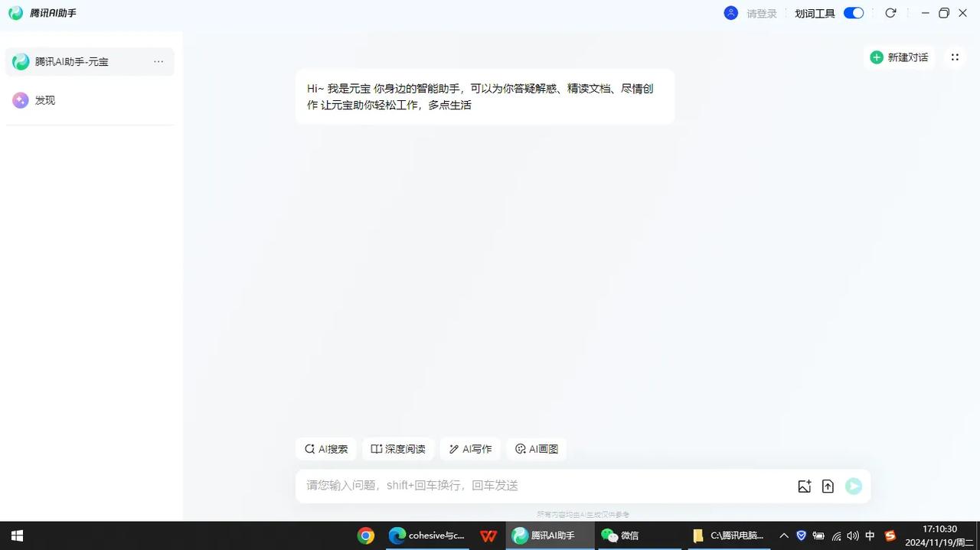Click the Hi~ 我是元宝 greeting message
Image resolution: width=980 pixels, height=550 pixels.
(485, 96)
